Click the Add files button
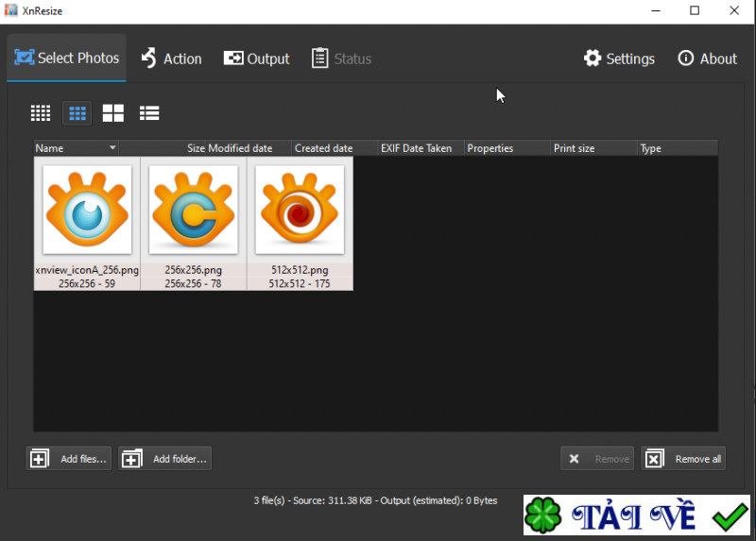 [x=68, y=458]
